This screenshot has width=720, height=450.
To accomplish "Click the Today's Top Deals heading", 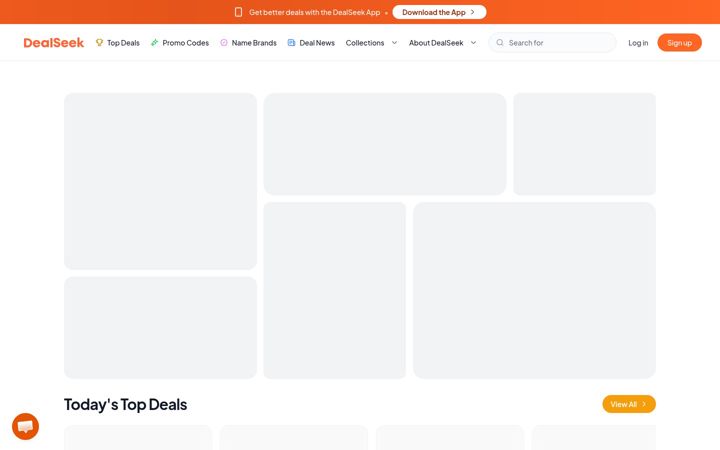I will 125,405.
